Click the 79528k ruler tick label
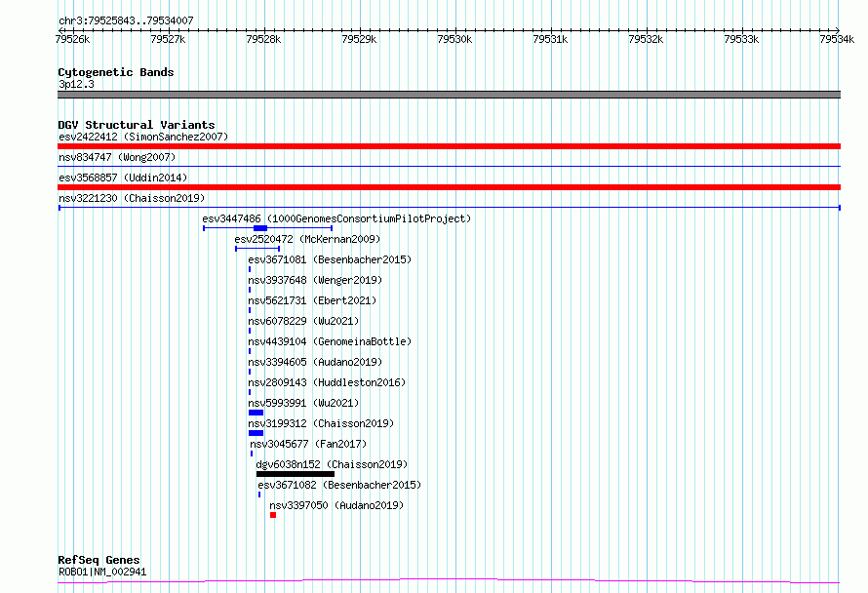Viewport: 868px width, 593px height. pos(263,39)
